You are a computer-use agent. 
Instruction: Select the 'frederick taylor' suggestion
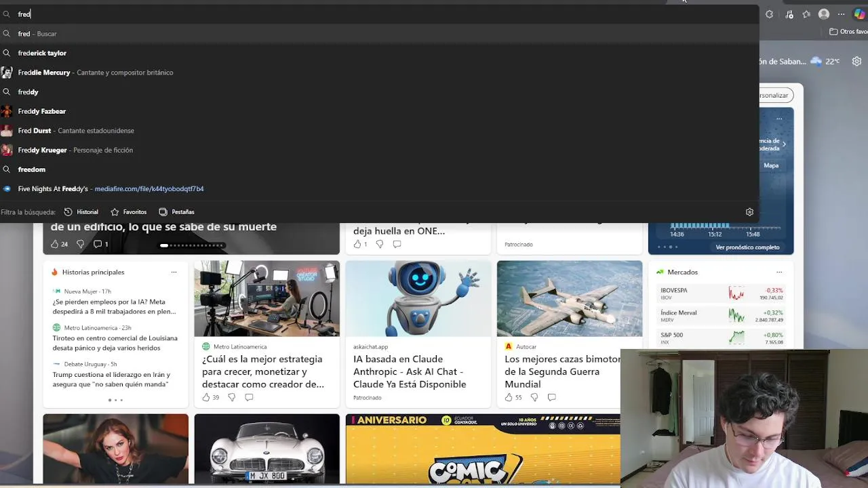coord(380,53)
